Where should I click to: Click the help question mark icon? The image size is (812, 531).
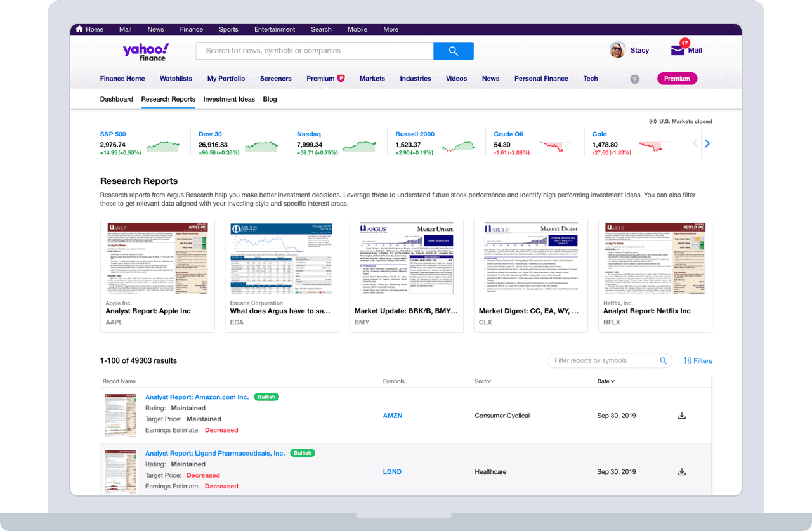tap(634, 79)
